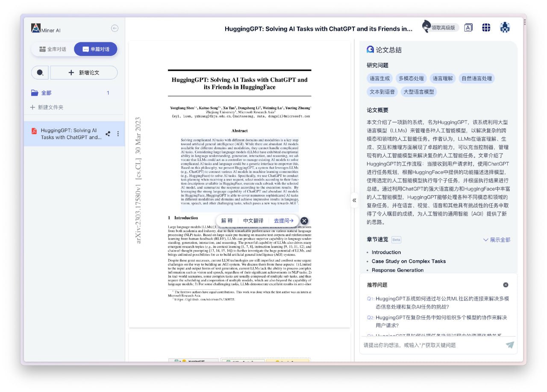Select the 大型语言模型 tag
Viewport: 547px width, 392px height.
coord(419,91)
